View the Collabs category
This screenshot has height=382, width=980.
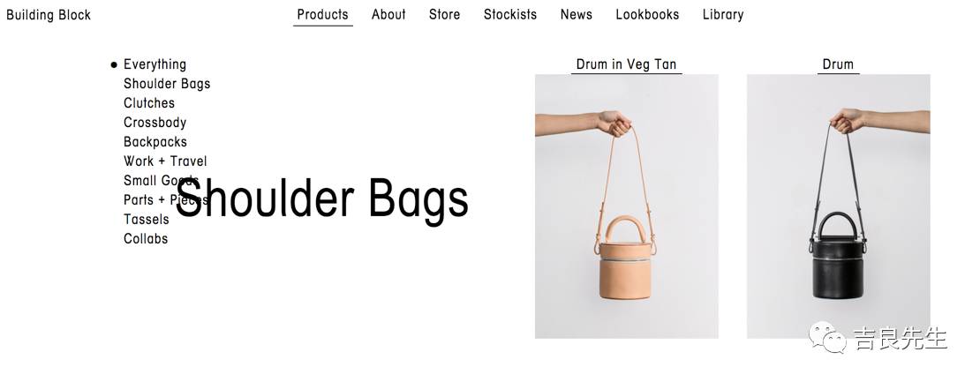(x=146, y=238)
